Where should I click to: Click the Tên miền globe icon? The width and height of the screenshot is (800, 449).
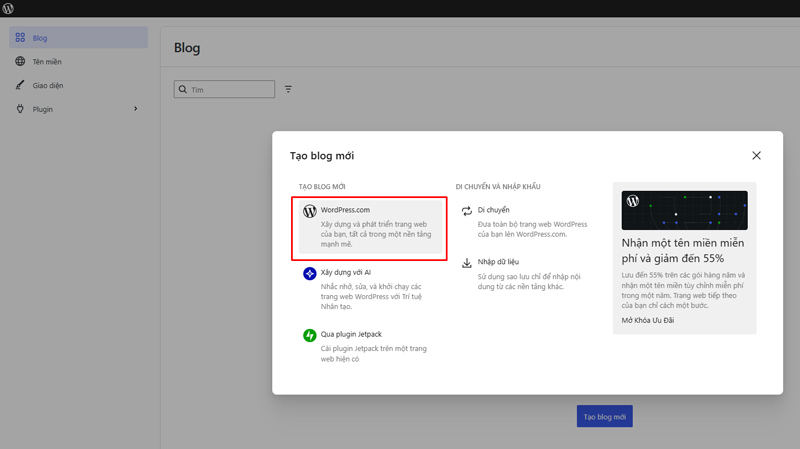[x=20, y=62]
